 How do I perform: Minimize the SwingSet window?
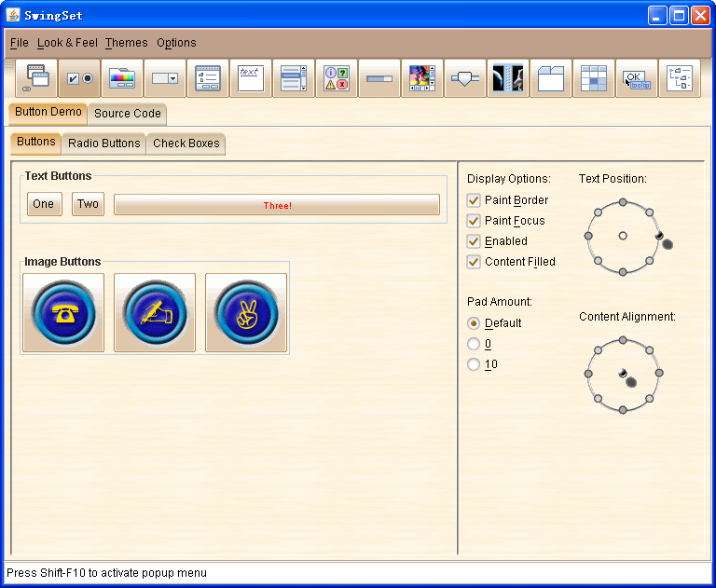pyautogui.click(x=657, y=16)
